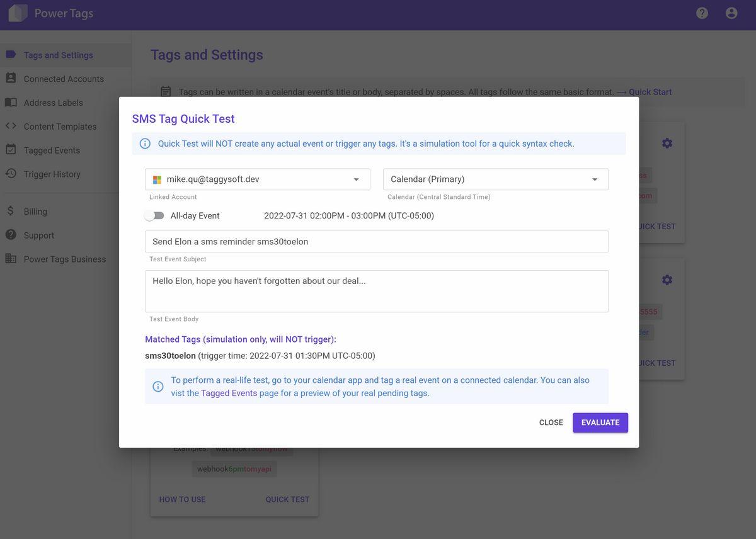Open Billing in the sidebar

click(66, 212)
